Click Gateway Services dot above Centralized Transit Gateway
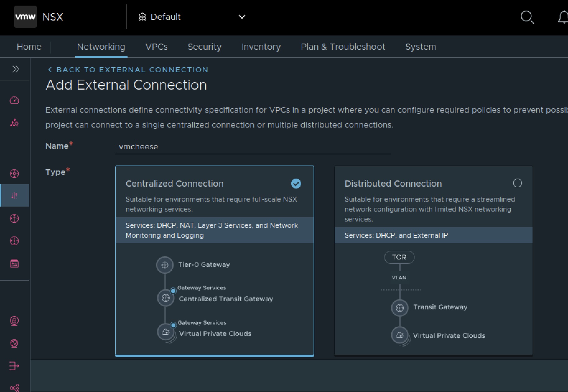This screenshot has height=392, width=568. [173, 291]
